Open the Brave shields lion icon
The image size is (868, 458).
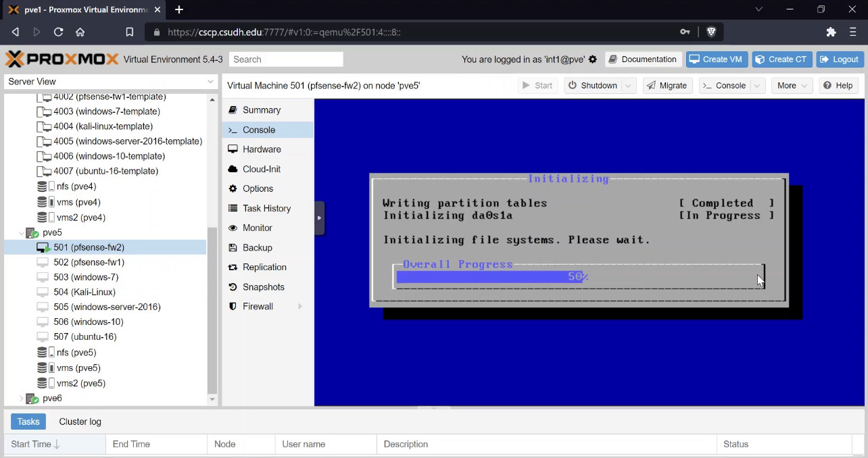[711, 32]
